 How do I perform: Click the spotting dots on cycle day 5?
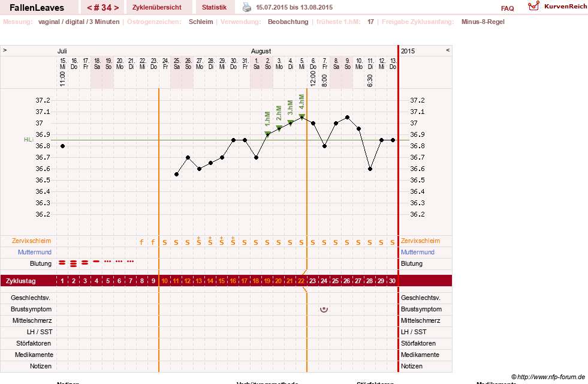tap(108, 261)
